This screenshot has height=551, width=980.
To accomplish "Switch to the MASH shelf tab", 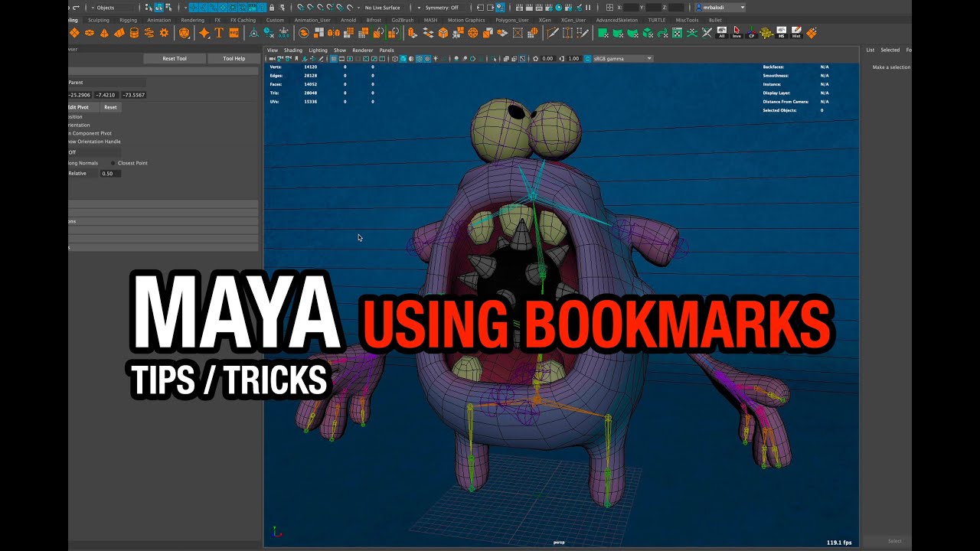I will pyautogui.click(x=430, y=20).
